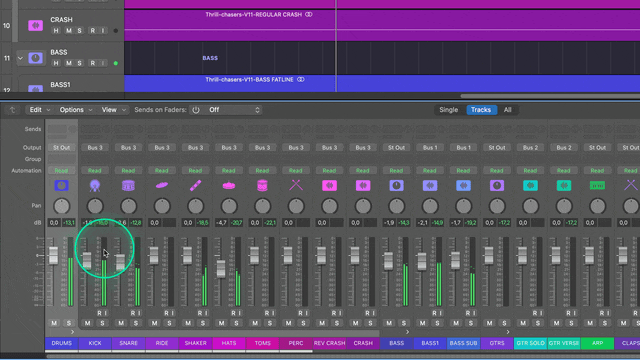Open the mixer Edit menu
This screenshot has height=360, width=640.
39,110
